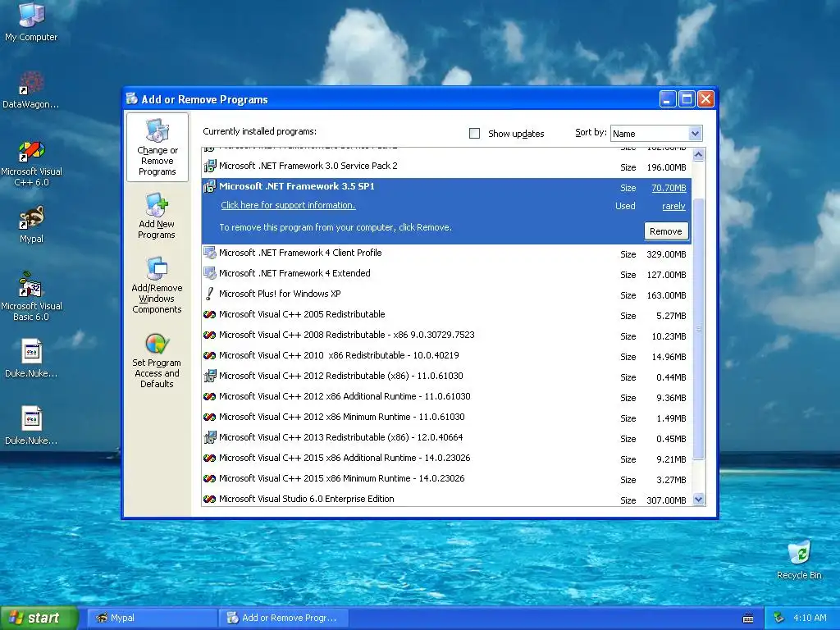Screen dimensions: 840x630
Task: Open the Windows start button
Action: (39, 618)
